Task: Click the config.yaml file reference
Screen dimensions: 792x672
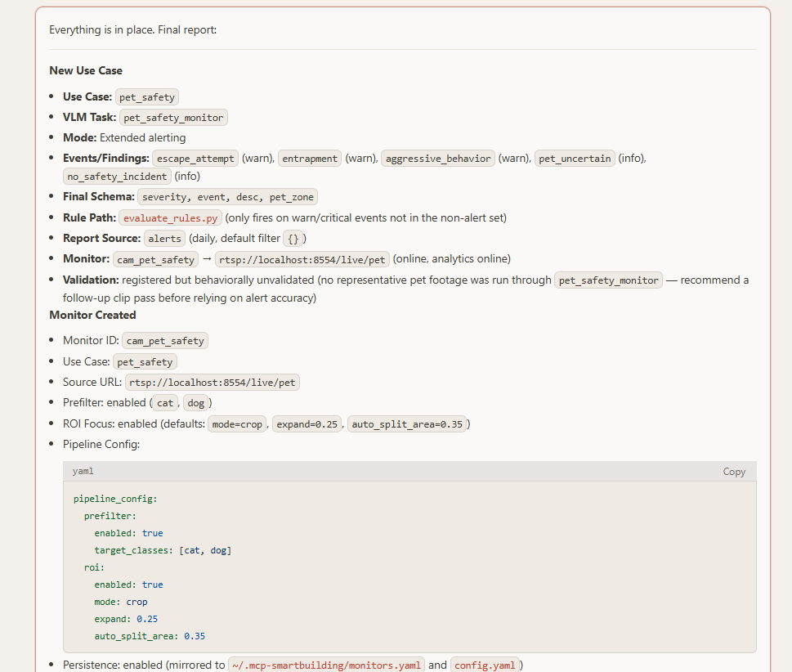Action: [x=485, y=665]
